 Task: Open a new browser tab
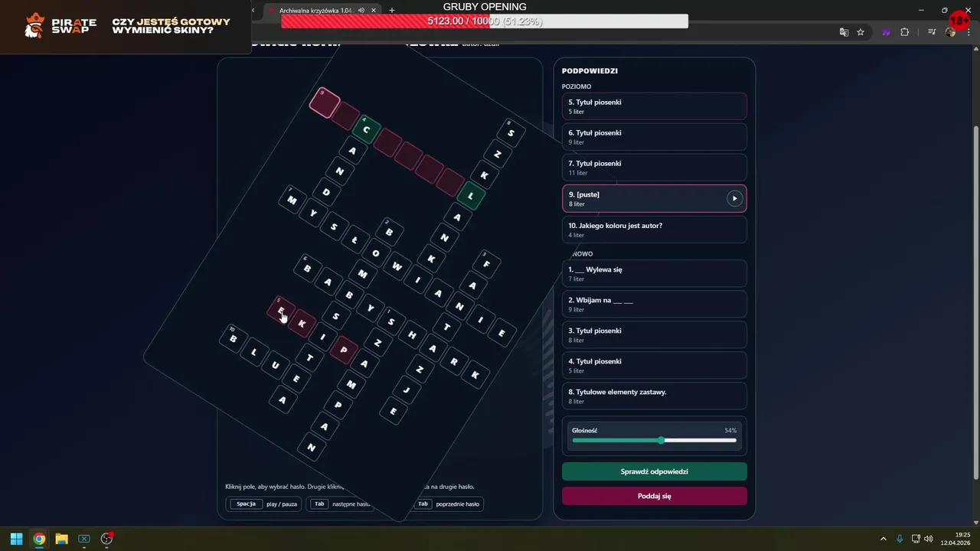[392, 11]
